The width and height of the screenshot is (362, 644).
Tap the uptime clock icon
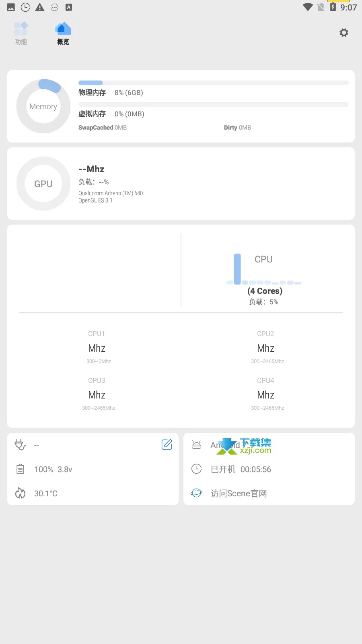coord(196,469)
